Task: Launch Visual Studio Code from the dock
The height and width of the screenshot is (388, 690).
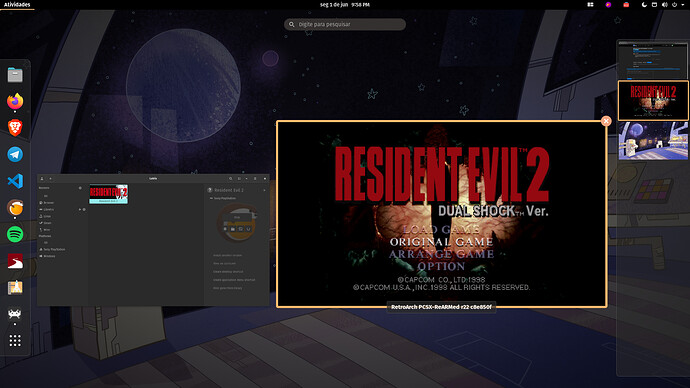Action: [x=15, y=181]
